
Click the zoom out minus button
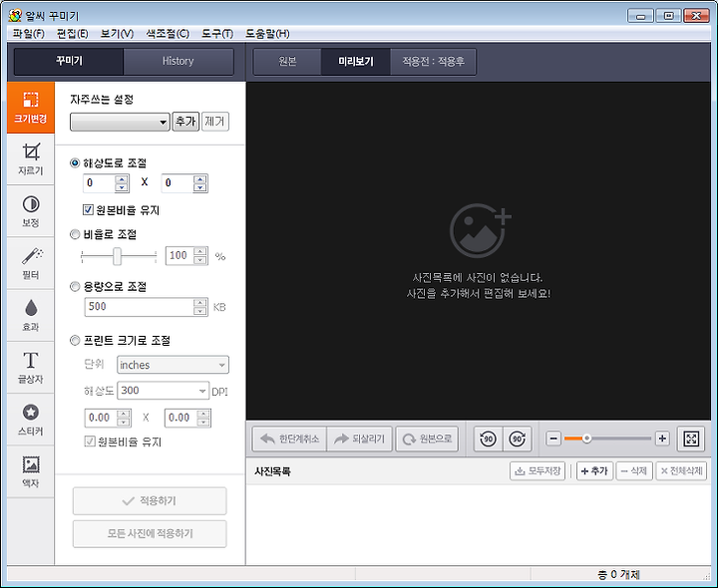point(553,439)
